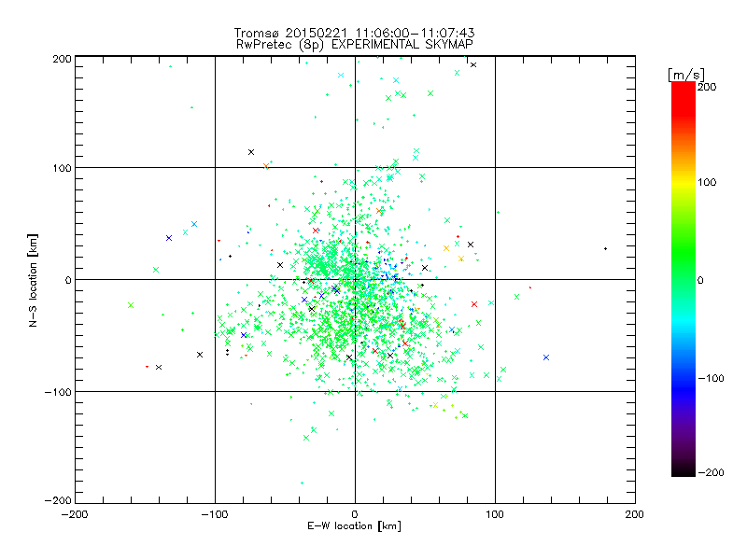This screenshot has width=747, height=560.
Task: Select the black X marker at the plot's top edge
Action: 473,64
